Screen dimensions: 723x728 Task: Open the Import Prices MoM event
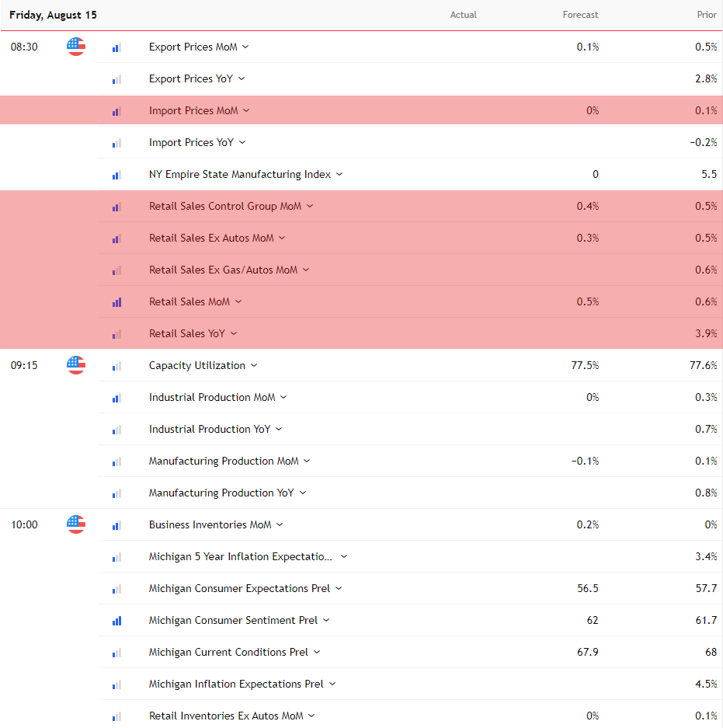click(193, 110)
